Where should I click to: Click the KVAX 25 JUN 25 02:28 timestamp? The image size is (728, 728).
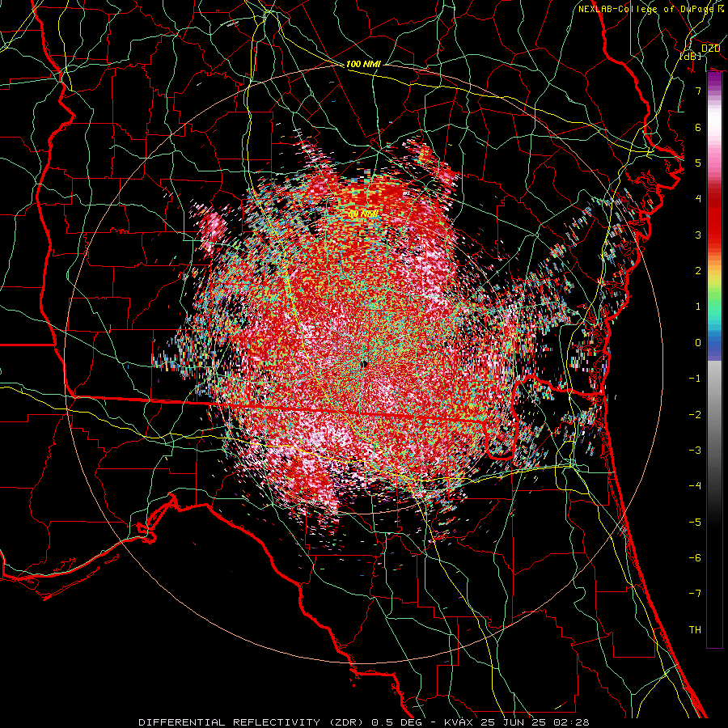click(x=517, y=722)
